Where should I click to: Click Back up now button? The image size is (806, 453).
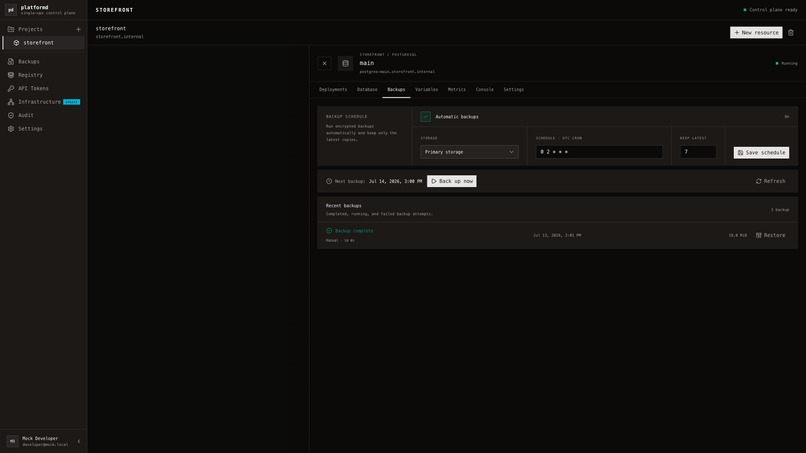click(x=452, y=181)
